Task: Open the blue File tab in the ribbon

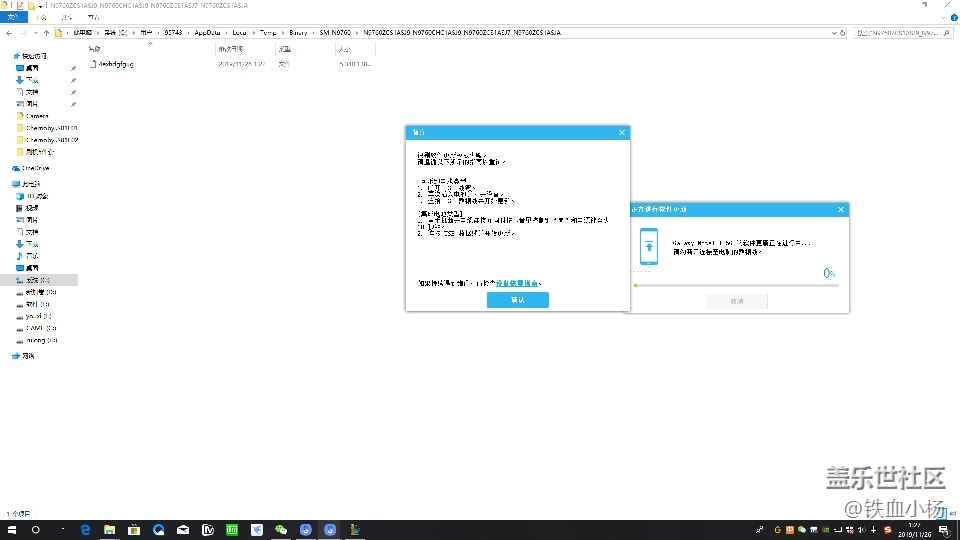Action: pos(12,18)
